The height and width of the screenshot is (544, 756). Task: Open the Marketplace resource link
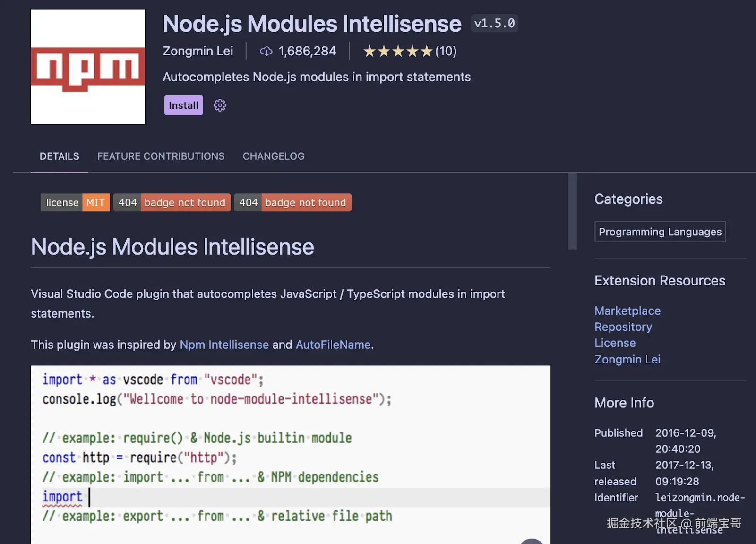tap(627, 311)
